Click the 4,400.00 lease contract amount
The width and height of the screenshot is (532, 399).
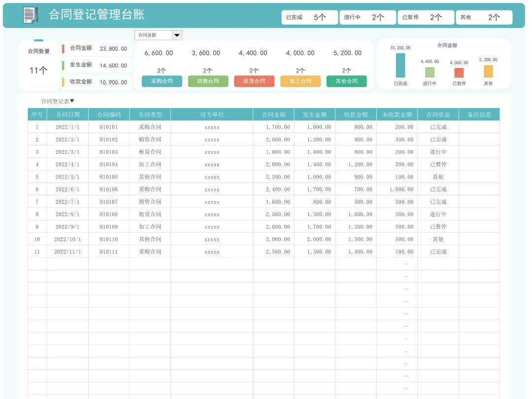pos(253,53)
